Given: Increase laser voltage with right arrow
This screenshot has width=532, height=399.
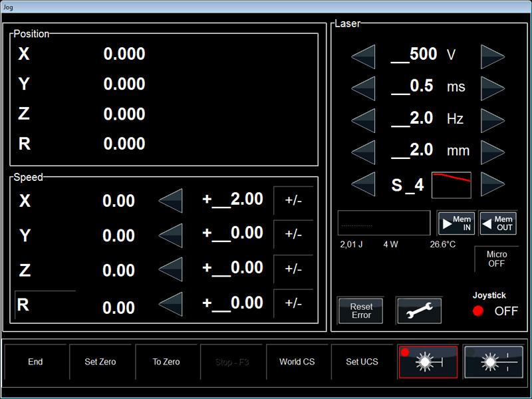Looking at the screenshot, I should [493, 55].
